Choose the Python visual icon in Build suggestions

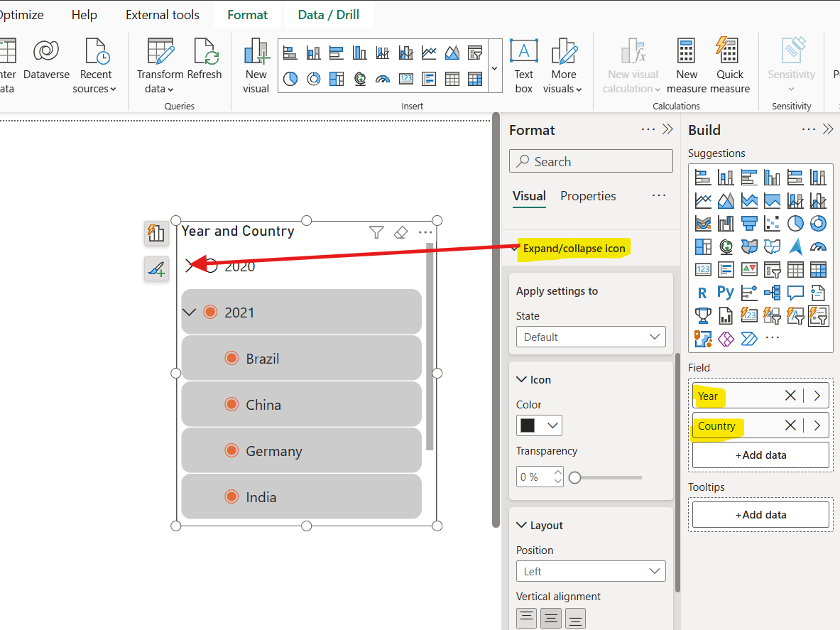[x=725, y=291]
